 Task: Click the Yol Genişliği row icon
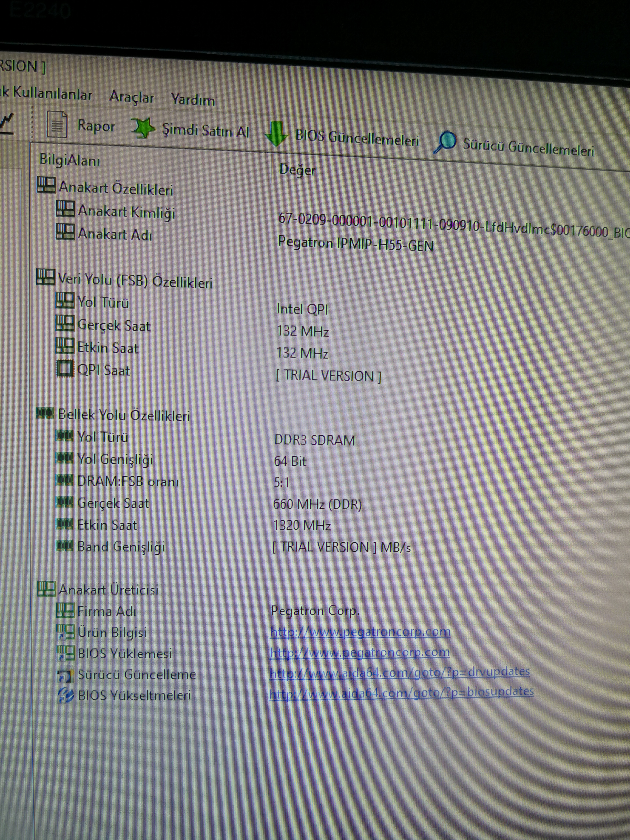[64, 458]
